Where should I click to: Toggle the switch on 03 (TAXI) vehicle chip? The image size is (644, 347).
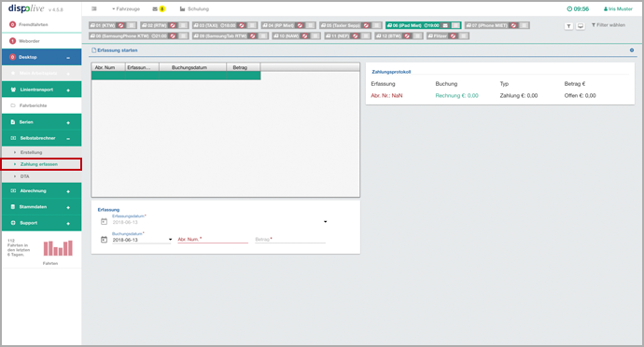pos(252,25)
